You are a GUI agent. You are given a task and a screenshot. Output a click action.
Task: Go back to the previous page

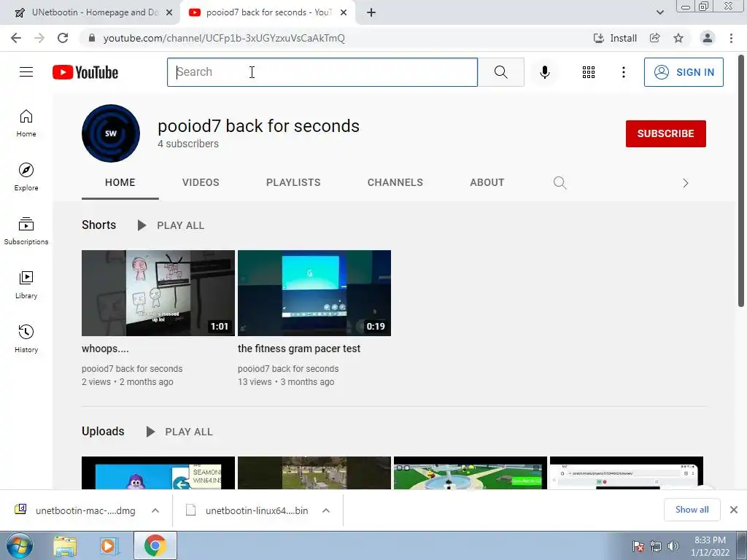click(16, 38)
